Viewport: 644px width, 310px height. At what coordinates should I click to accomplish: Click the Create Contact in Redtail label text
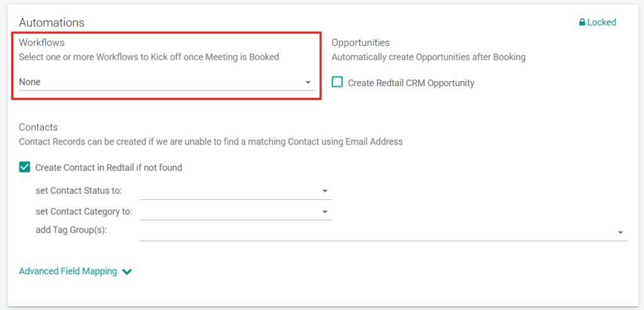[x=108, y=168]
